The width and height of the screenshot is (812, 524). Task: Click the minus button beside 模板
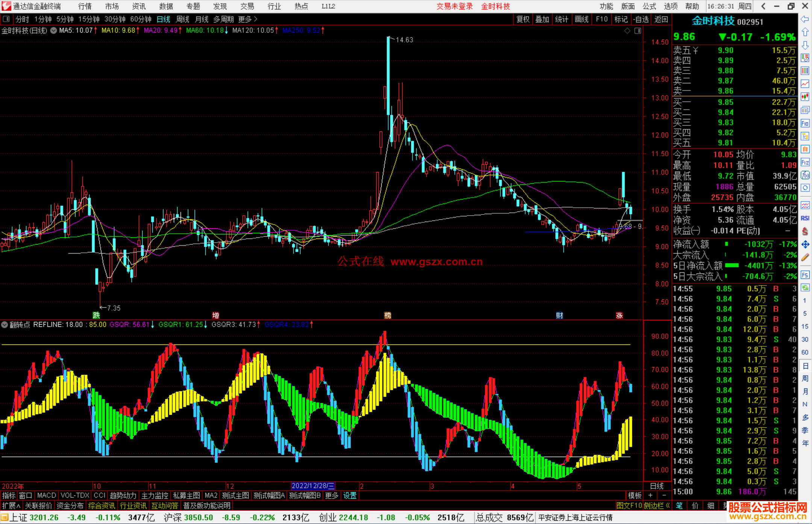664,495
